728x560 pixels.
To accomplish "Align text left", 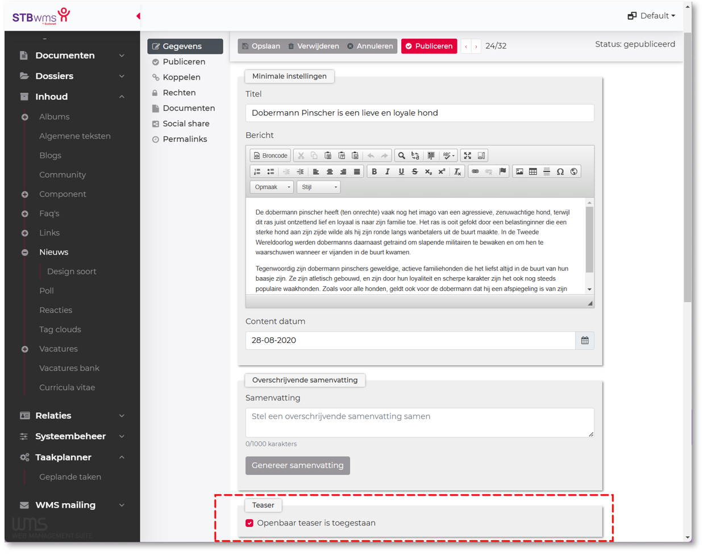I will 316,172.
